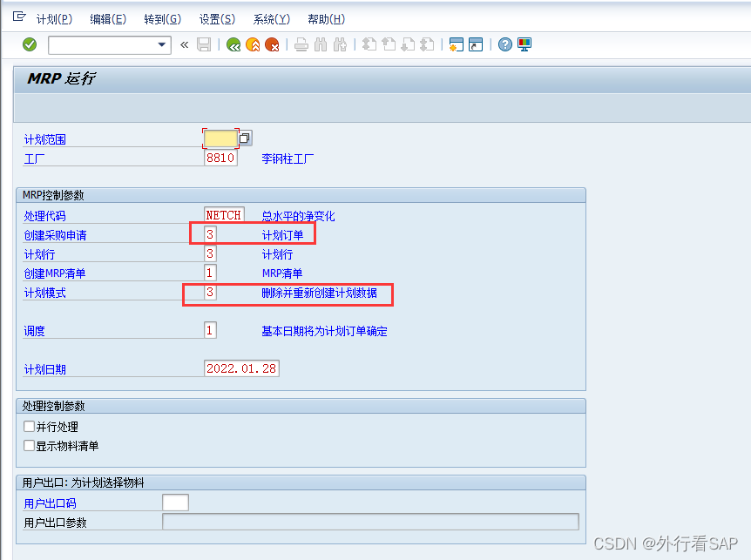Click the Print icon
The height and width of the screenshot is (560, 751).
301,45
